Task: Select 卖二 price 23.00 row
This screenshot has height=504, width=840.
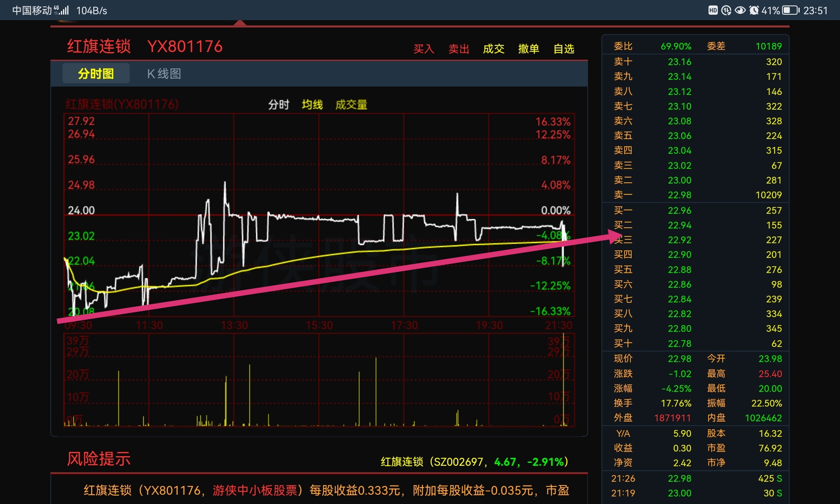Action: (x=696, y=180)
